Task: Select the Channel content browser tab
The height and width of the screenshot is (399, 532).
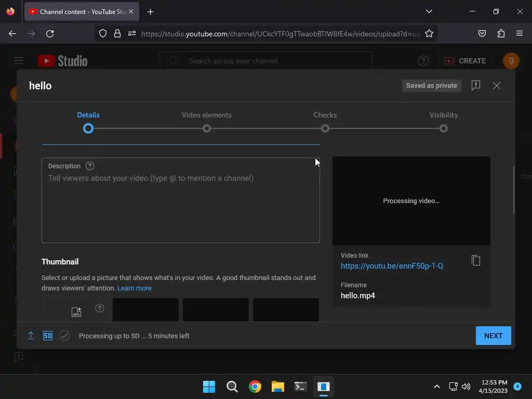Action: click(x=82, y=11)
